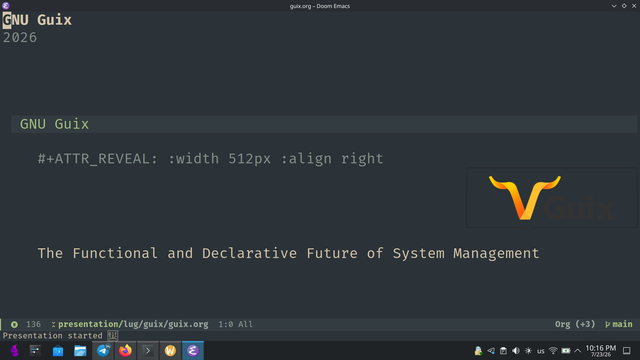Switch to the orange W application in the taskbar
The height and width of the screenshot is (360, 640).
(170, 351)
